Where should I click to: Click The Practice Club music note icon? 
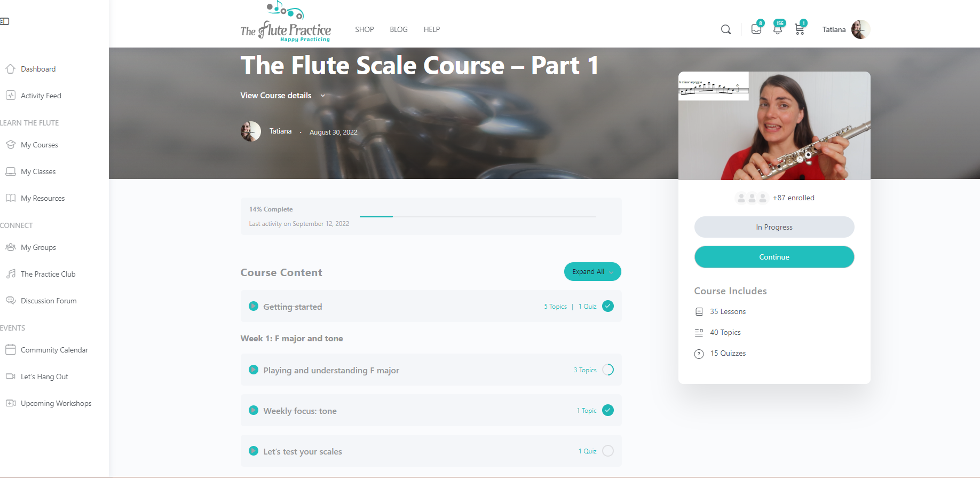(x=10, y=274)
